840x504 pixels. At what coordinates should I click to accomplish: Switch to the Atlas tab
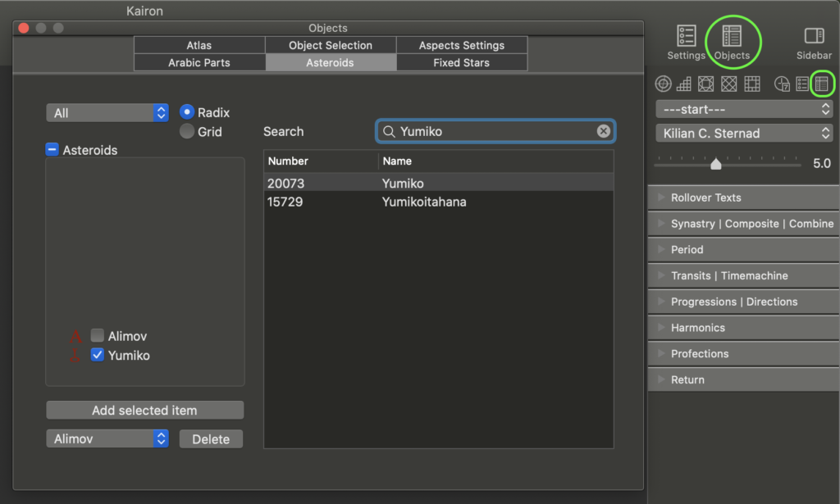pos(199,45)
